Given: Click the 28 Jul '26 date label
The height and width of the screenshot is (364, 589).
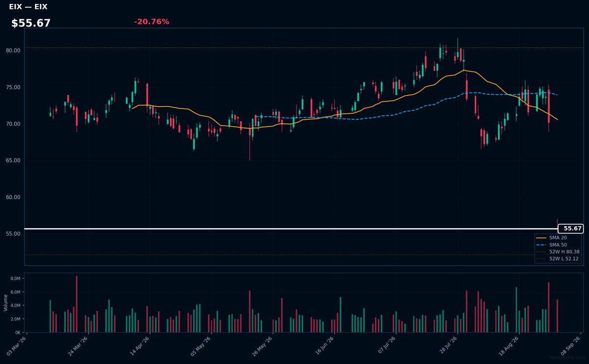Looking at the screenshot, I should tap(447, 346).
